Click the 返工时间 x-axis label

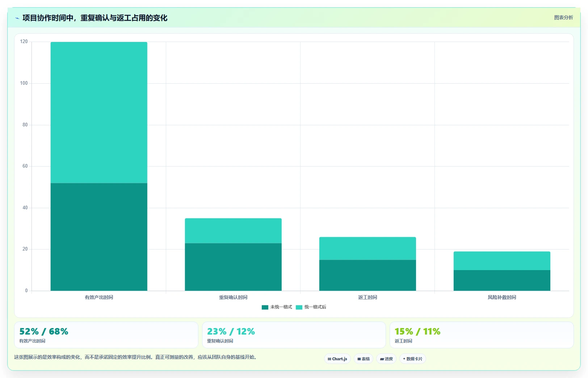367,297
